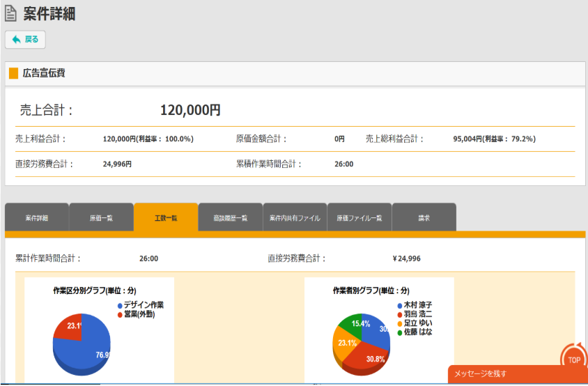Click the 0円 cost total value
The width and height of the screenshot is (588, 386).
point(339,139)
